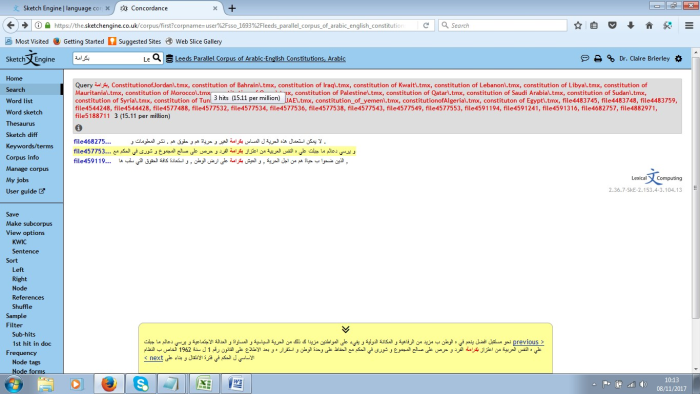Select Search in the sidebar
This screenshot has width=700, height=394.
(x=15, y=90)
